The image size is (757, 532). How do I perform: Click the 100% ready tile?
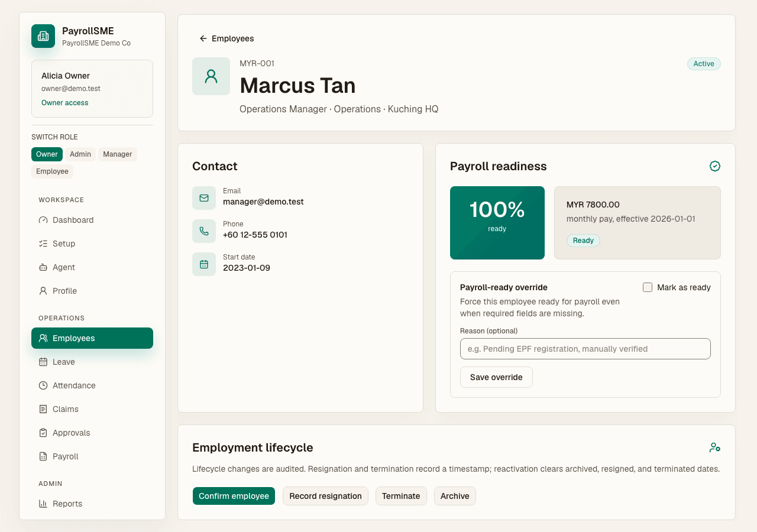497,223
